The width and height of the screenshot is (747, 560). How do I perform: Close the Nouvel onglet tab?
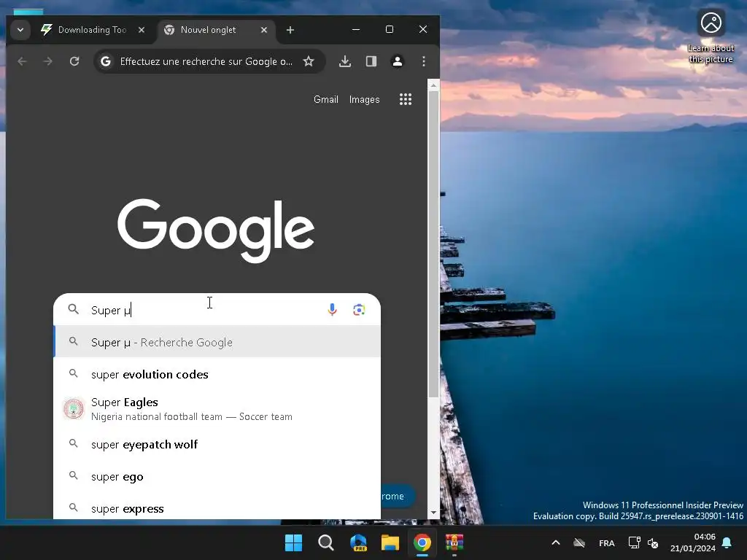click(264, 30)
